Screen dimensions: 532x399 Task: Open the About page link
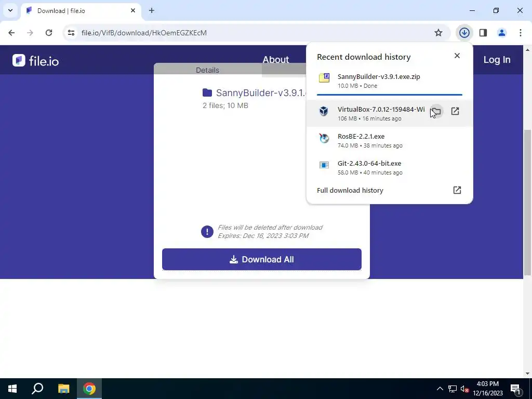(x=276, y=60)
